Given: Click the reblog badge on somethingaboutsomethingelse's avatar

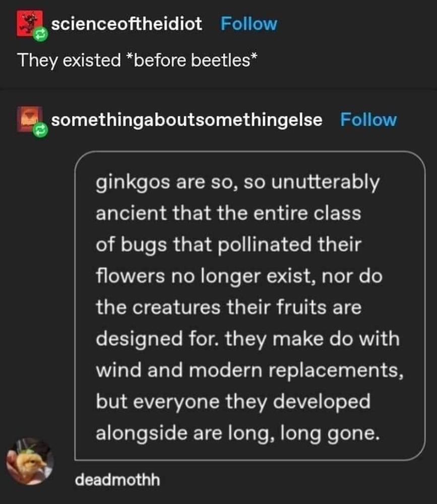Looking at the screenshot, I should coord(40,130).
